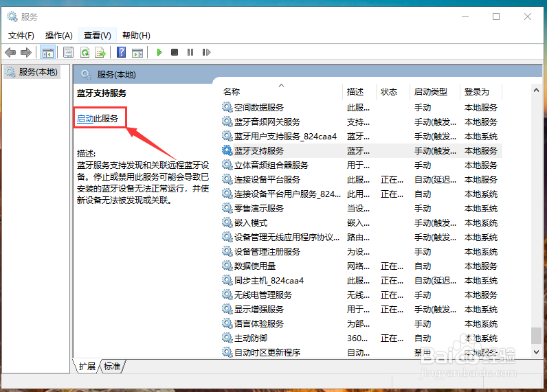Click 本地服务 login of 空间数据服务 row
The width and height of the screenshot is (547, 392).
[481, 107]
